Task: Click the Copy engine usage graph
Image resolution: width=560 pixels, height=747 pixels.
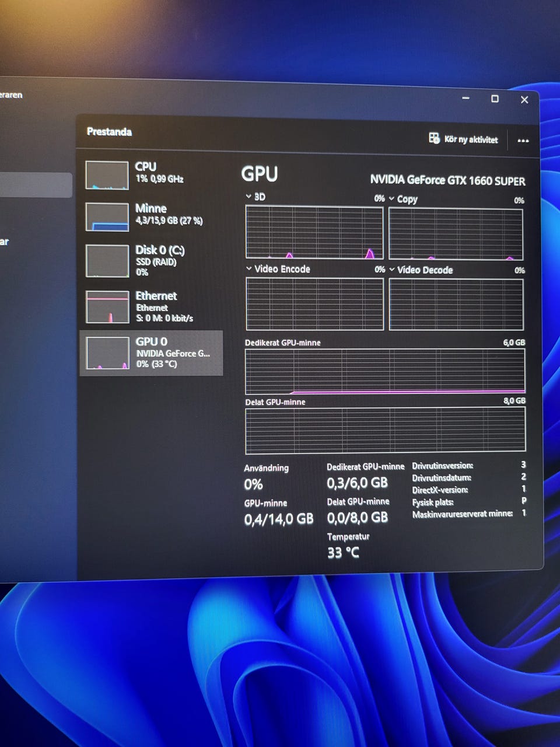Action: pyautogui.click(x=456, y=233)
